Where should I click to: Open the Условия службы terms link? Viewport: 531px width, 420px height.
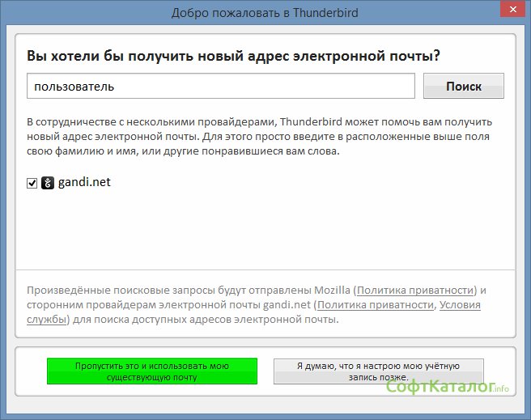click(x=460, y=305)
